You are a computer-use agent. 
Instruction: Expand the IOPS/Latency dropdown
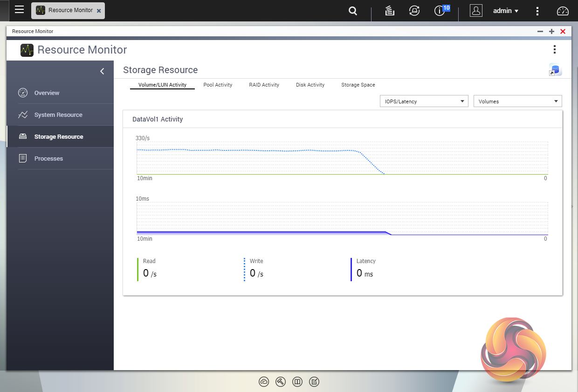coord(424,101)
